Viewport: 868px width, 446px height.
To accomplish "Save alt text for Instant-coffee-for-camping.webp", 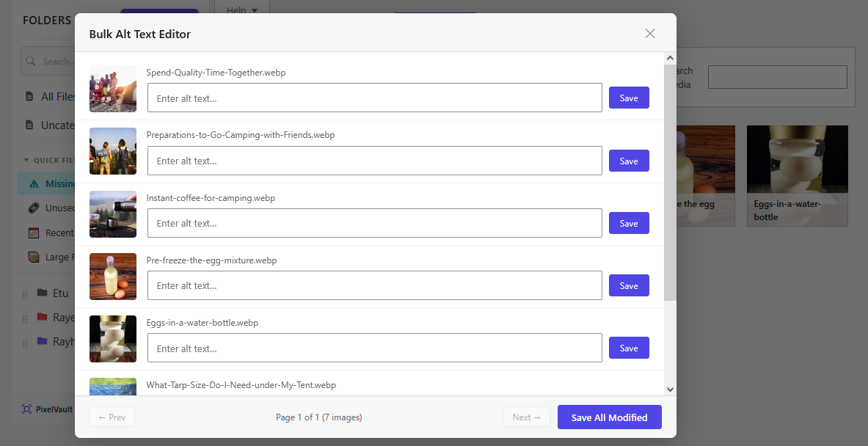I will pyautogui.click(x=629, y=223).
